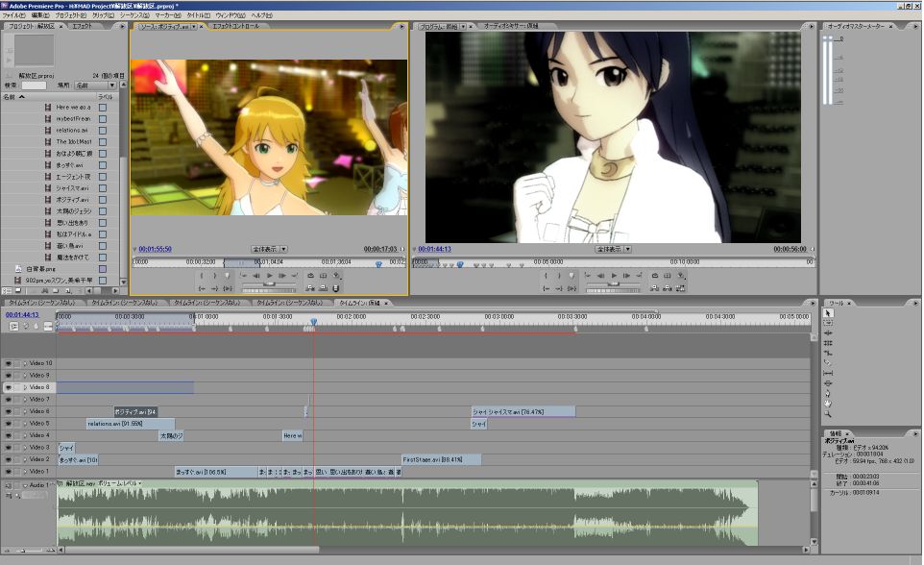Select the Slip tool
The image size is (924, 565).
point(827,374)
